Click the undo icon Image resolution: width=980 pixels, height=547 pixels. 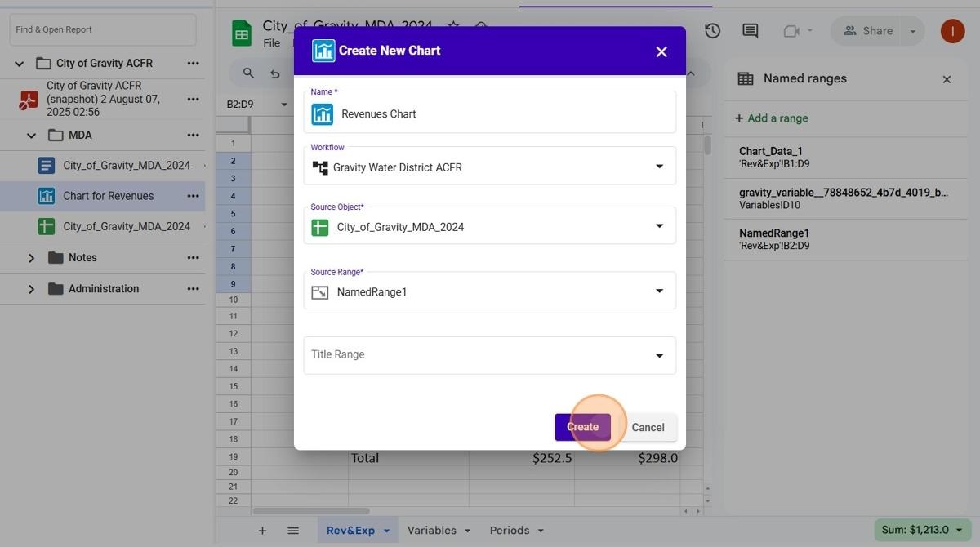tap(275, 74)
